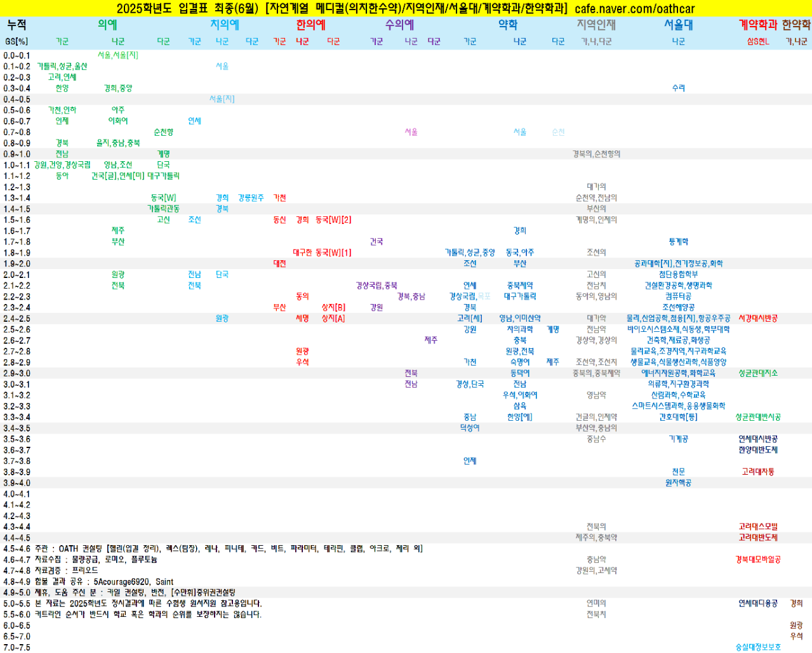Select the 덕성여 cell in row 3.4~3.5
812x653 pixels.
[x=470, y=428]
